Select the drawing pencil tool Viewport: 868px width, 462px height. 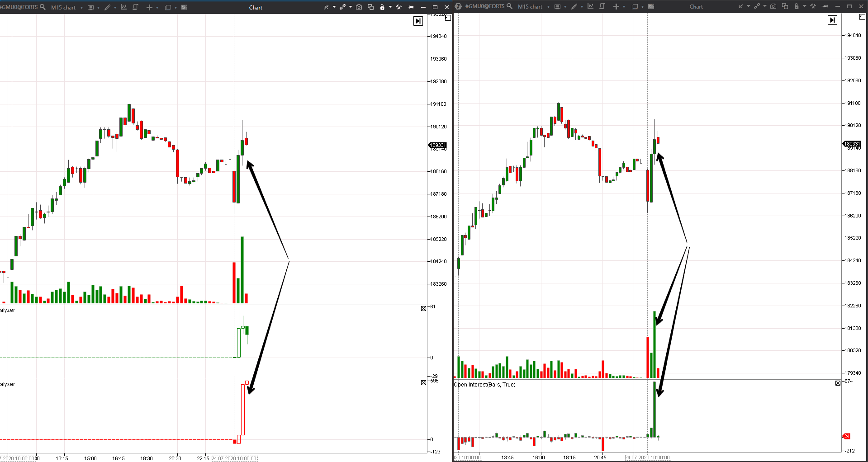pos(108,7)
